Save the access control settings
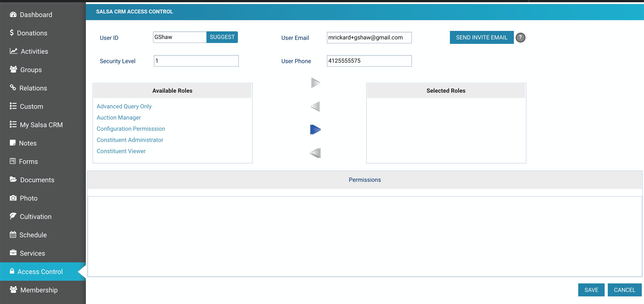 tap(591, 290)
